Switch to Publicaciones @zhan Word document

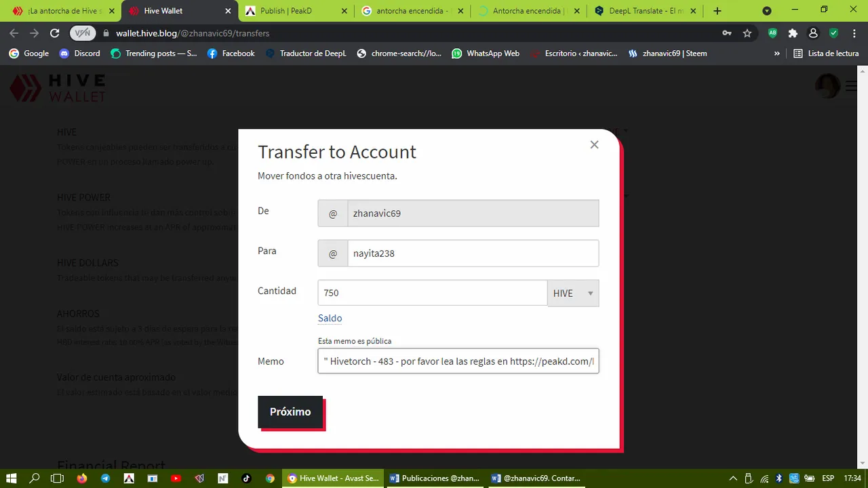tap(435, 478)
